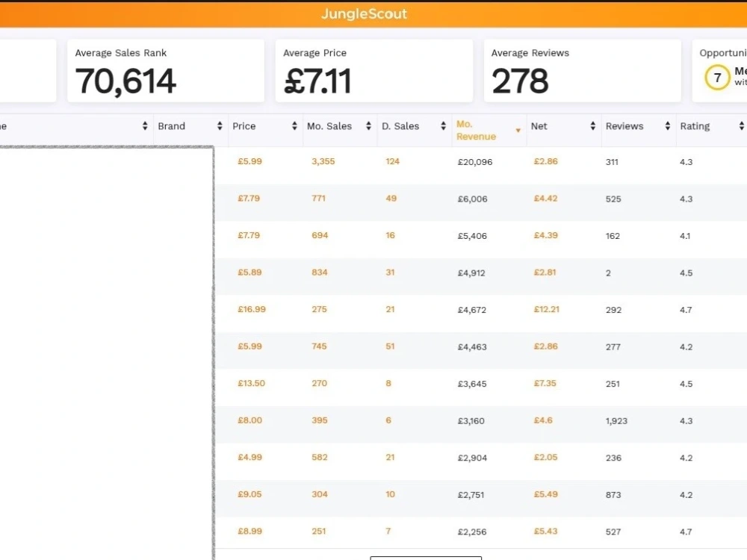Viewport: 747px width, 560px height.
Task: Click monthly revenue value £2,751
Action: point(471,495)
